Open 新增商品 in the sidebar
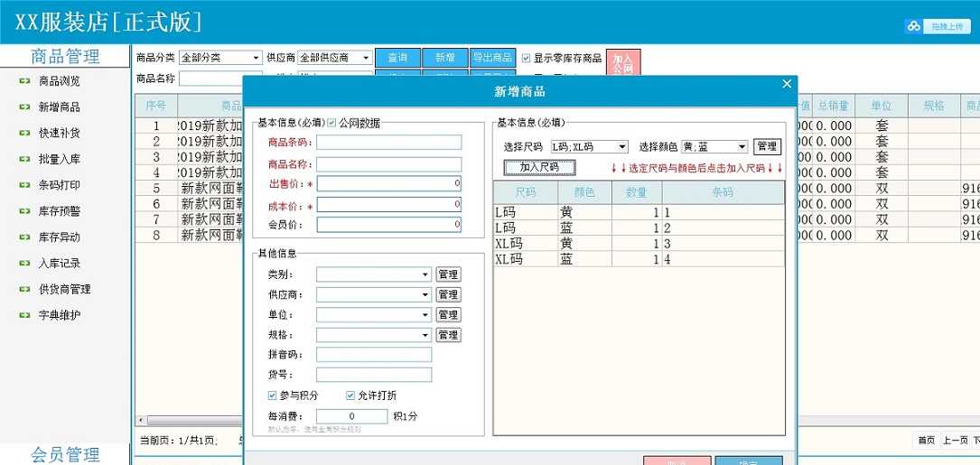 (60, 107)
